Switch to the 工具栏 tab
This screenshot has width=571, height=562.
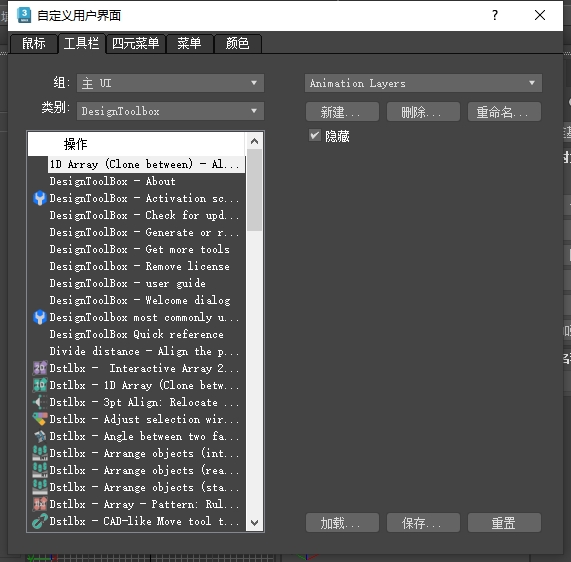pyautogui.click(x=82, y=44)
